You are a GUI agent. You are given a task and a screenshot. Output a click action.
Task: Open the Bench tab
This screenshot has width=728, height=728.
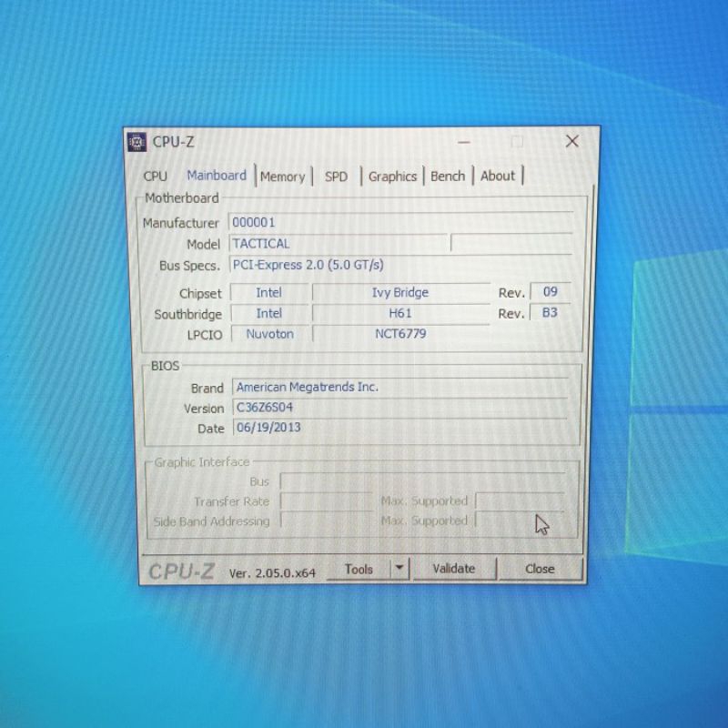coord(448,177)
